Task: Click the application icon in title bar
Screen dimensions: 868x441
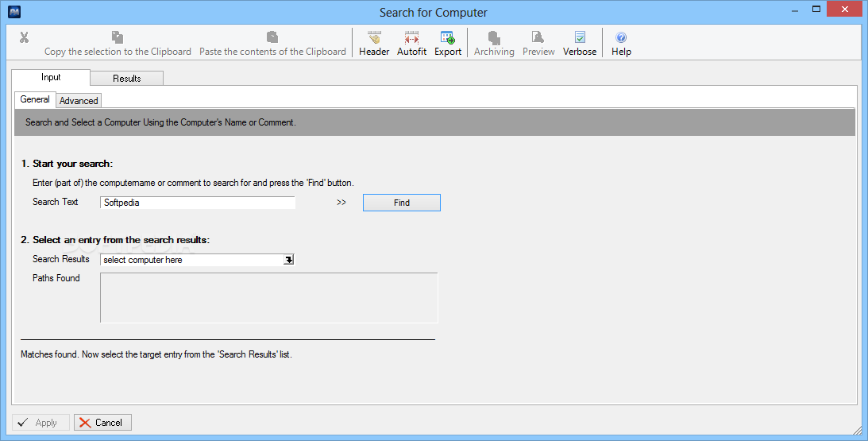Action: point(14,12)
